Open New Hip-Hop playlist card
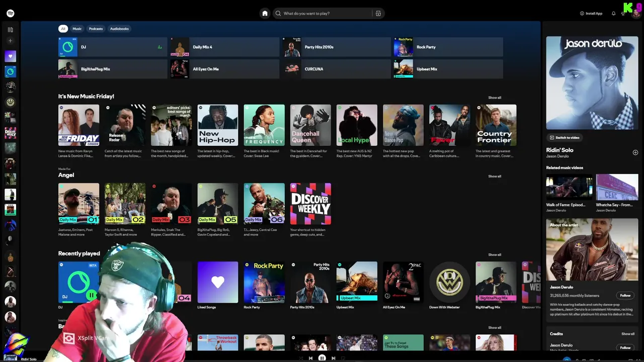The image size is (644, 362). 218,125
